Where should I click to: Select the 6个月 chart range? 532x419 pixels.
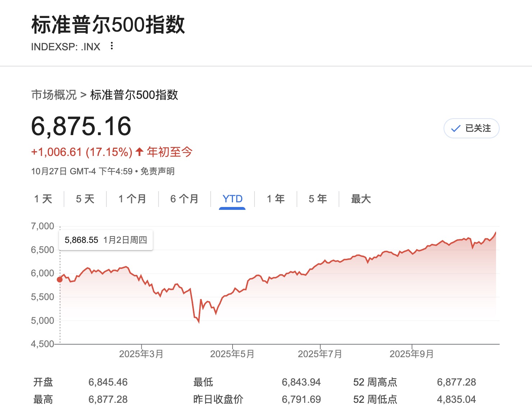click(184, 199)
